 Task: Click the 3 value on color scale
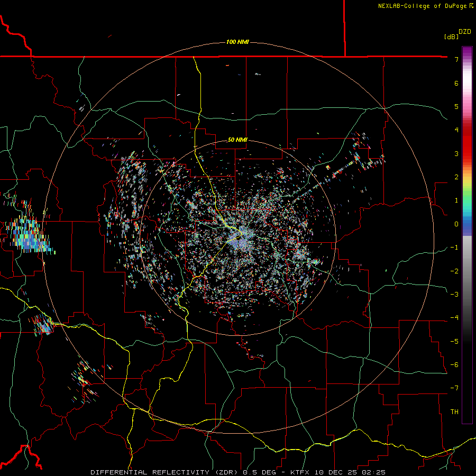coord(456,153)
